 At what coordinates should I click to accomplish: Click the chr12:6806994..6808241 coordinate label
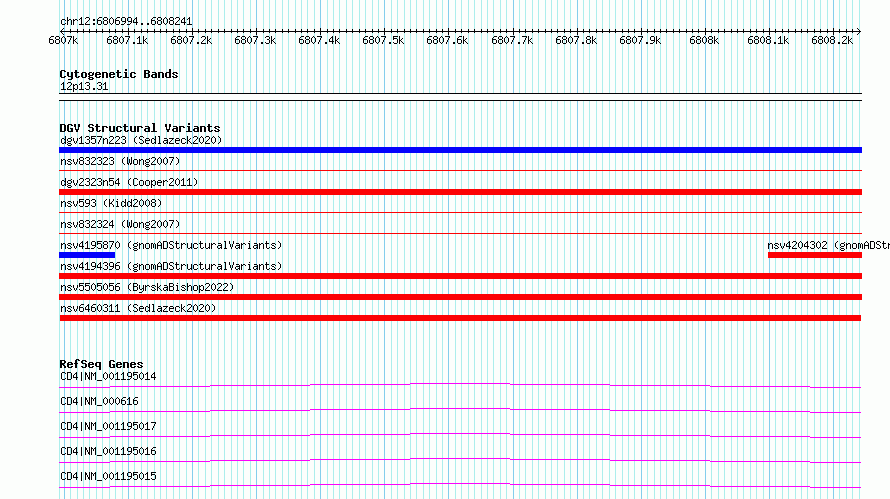point(126,22)
